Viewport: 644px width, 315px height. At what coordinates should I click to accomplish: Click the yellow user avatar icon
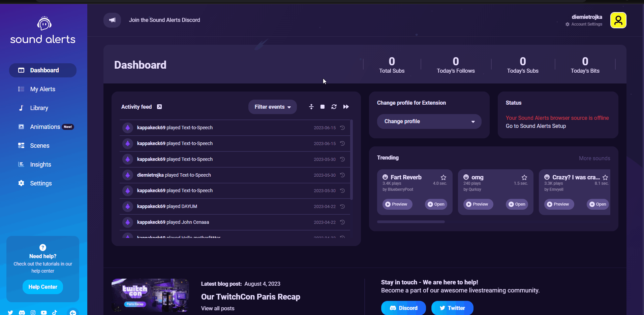point(618,21)
